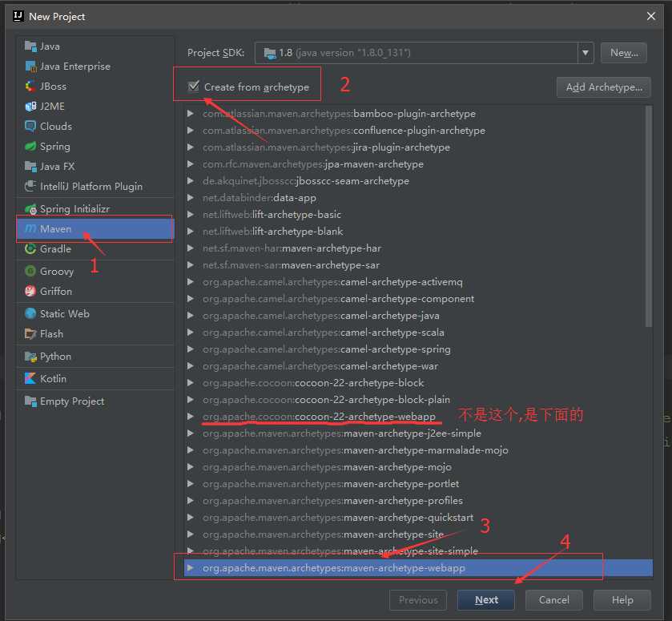This screenshot has height=621, width=672.
Task: Select Java Enterprise project type
Action: click(95, 66)
